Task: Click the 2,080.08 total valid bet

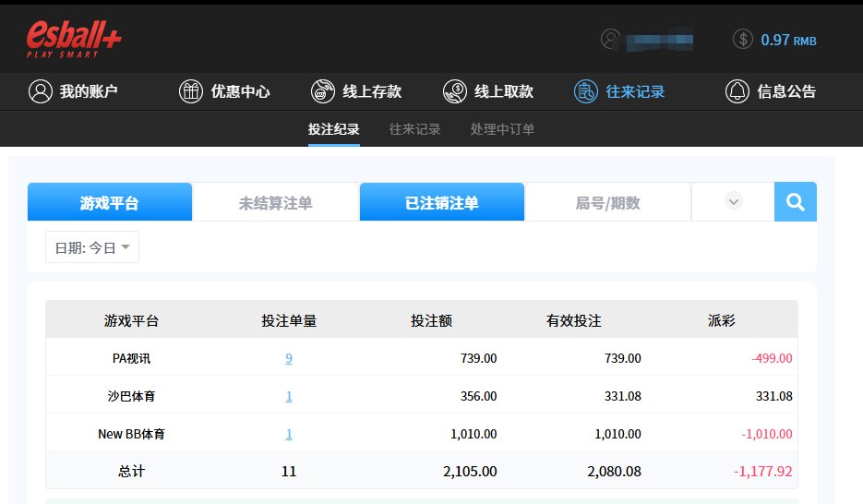Action: 614,472
